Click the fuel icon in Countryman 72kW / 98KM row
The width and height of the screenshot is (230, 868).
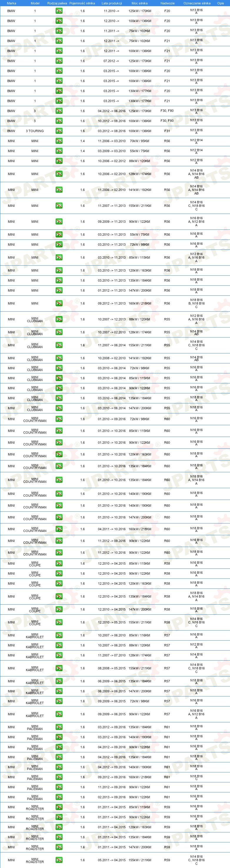tap(59, 419)
